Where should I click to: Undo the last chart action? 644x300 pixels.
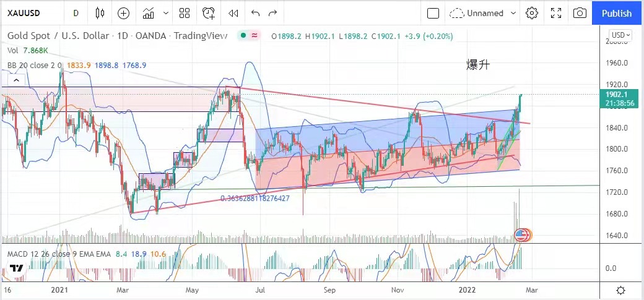click(x=255, y=13)
